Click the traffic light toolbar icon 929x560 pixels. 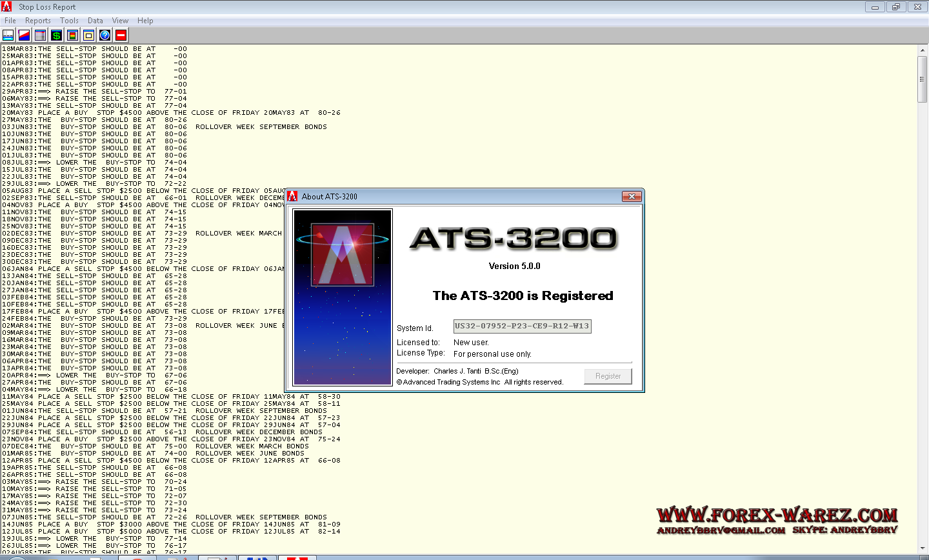click(72, 35)
